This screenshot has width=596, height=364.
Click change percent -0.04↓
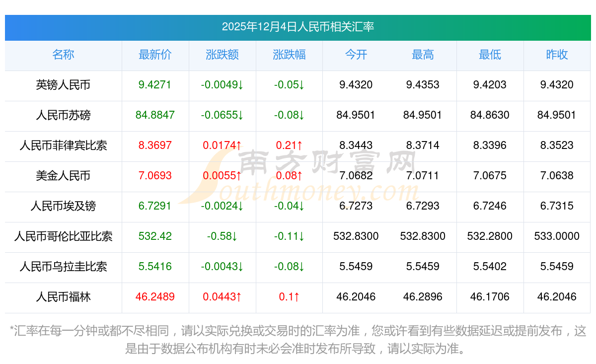pyautogui.click(x=289, y=206)
